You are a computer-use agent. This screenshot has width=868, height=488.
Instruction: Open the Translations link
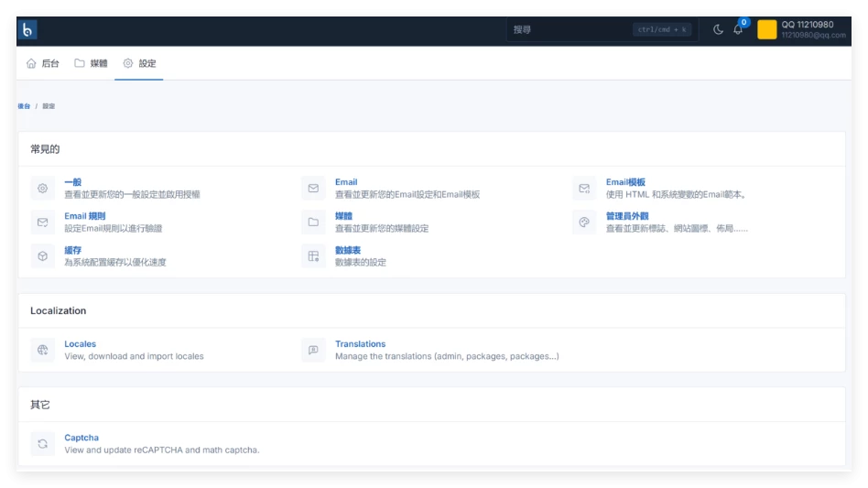360,344
